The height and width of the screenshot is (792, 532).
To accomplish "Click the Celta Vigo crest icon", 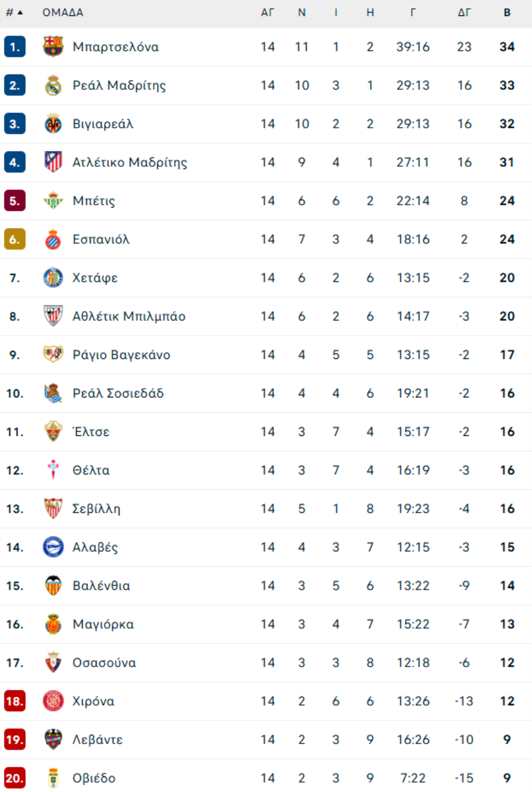I will [x=53, y=470].
